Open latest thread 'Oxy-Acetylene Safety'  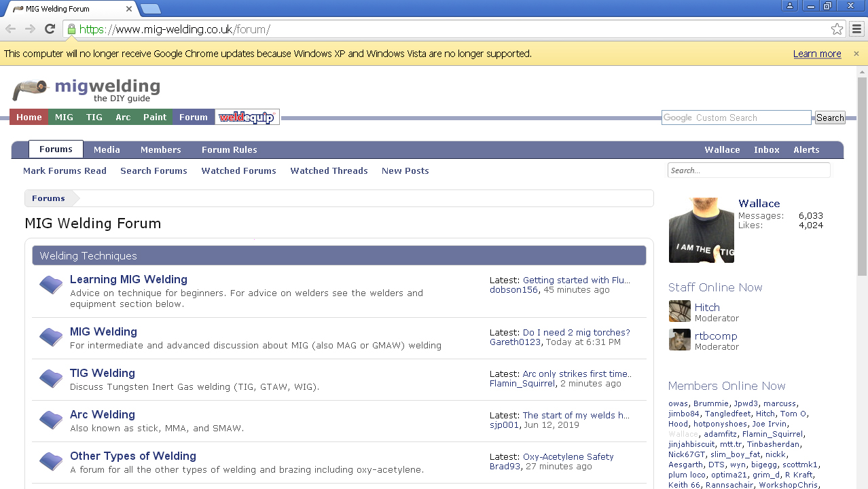pyautogui.click(x=568, y=456)
